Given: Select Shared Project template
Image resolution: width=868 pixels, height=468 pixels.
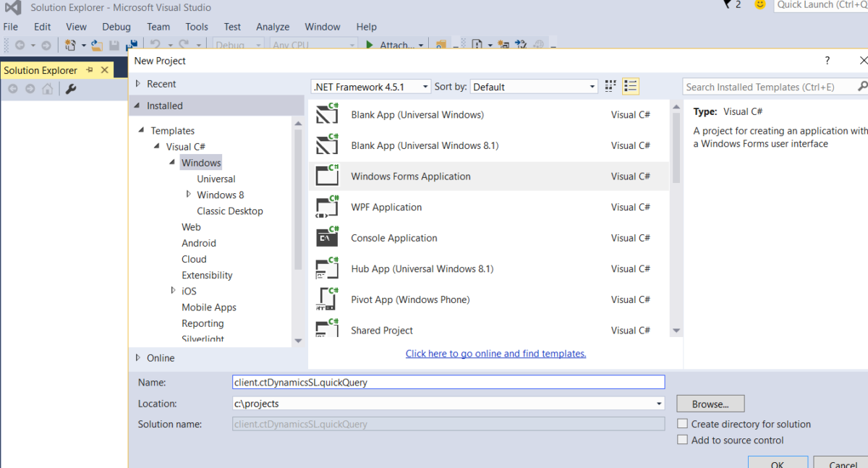Looking at the screenshot, I should point(489,330).
